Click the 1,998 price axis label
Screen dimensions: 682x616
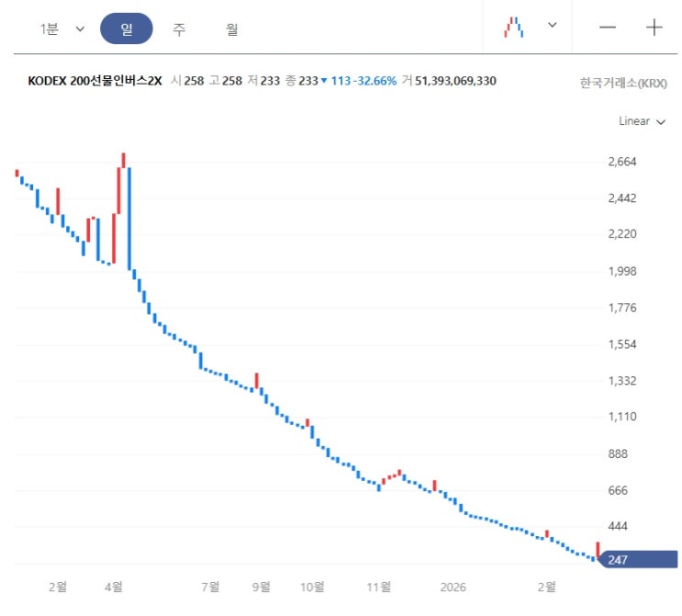pos(622,272)
